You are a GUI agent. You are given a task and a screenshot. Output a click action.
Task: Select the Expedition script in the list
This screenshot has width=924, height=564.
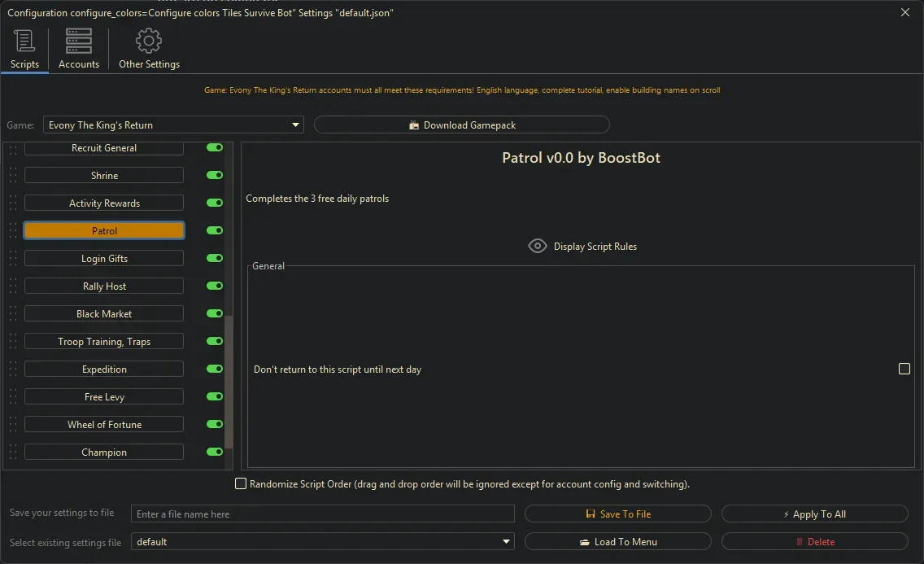pos(104,369)
